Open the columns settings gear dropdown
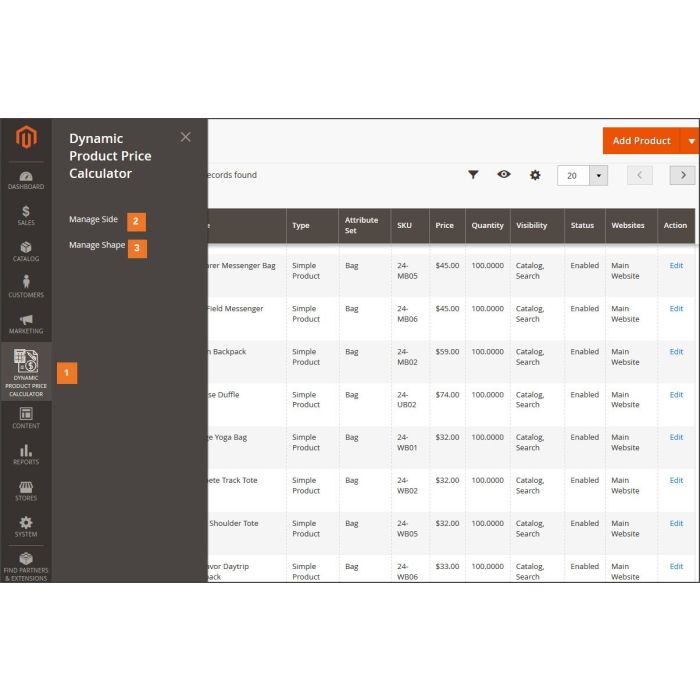Image resolution: width=700 pixels, height=700 pixels. click(535, 175)
